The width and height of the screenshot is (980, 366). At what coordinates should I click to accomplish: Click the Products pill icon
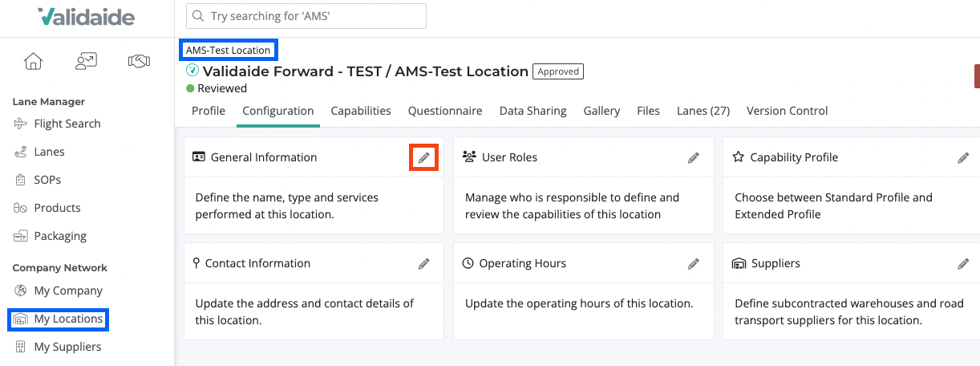tap(21, 208)
